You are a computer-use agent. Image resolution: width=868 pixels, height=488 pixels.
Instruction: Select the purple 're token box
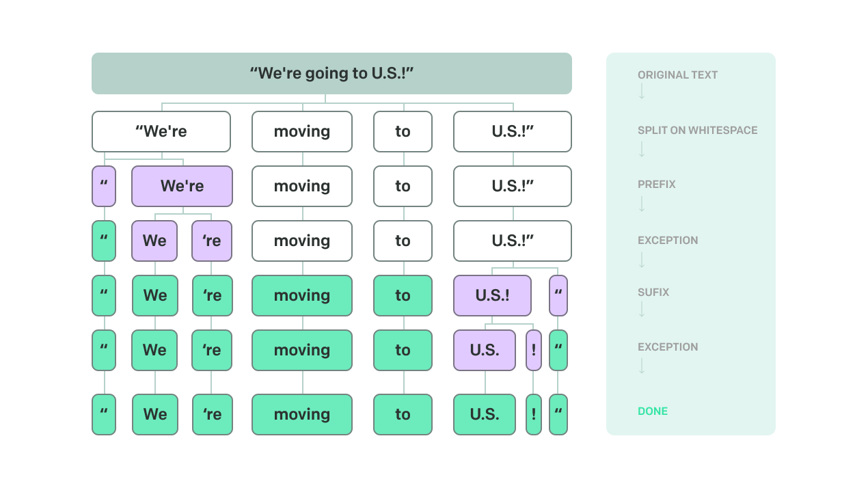click(x=212, y=241)
